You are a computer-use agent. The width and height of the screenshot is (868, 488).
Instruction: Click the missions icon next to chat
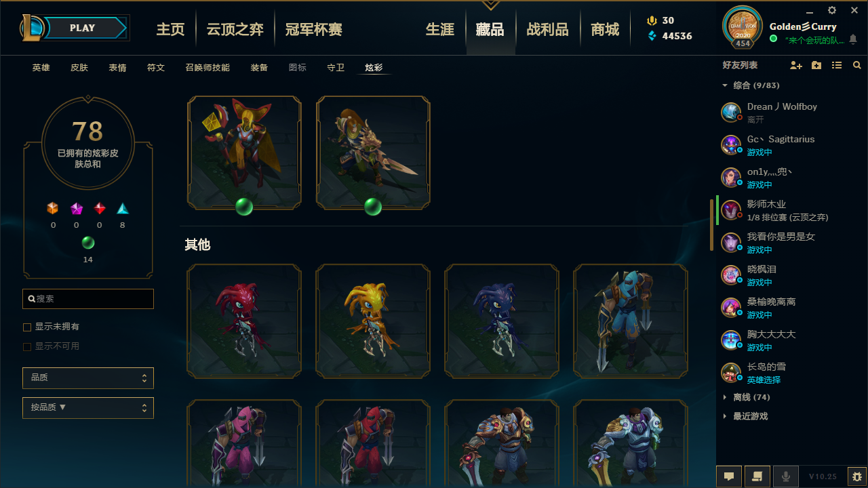[x=757, y=476]
